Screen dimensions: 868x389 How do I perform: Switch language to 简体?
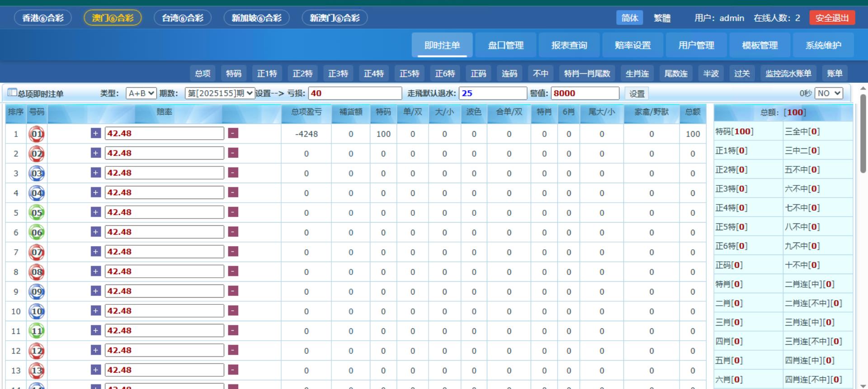pos(629,18)
